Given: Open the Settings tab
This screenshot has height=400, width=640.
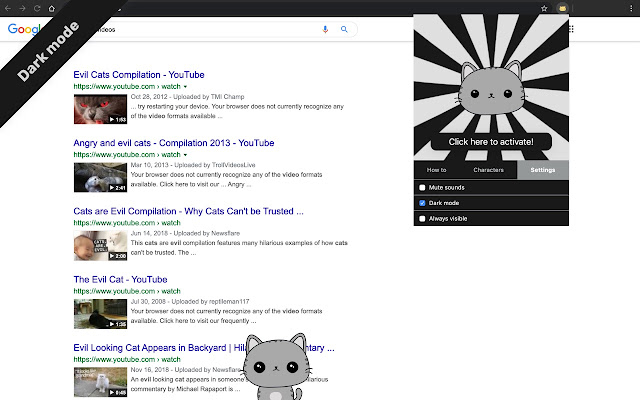Looking at the screenshot, I should 542,171.
